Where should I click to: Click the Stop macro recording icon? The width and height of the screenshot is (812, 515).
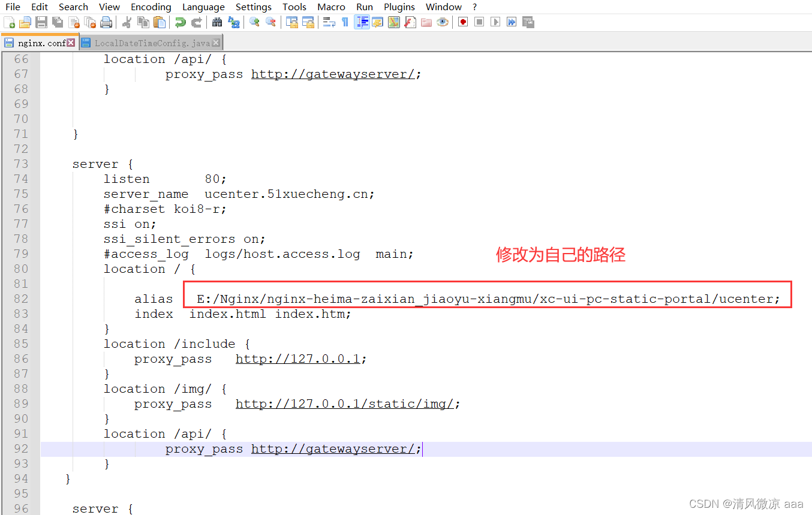(479, 23)
